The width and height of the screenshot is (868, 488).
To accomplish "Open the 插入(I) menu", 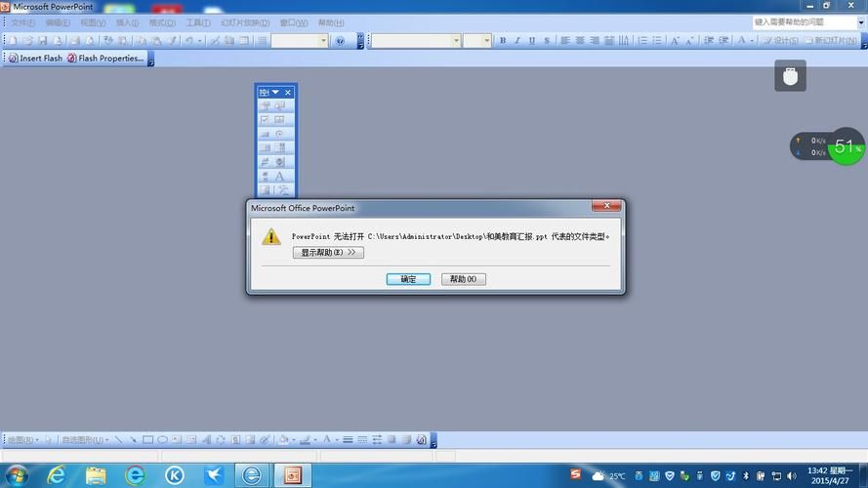I will 127,22.
